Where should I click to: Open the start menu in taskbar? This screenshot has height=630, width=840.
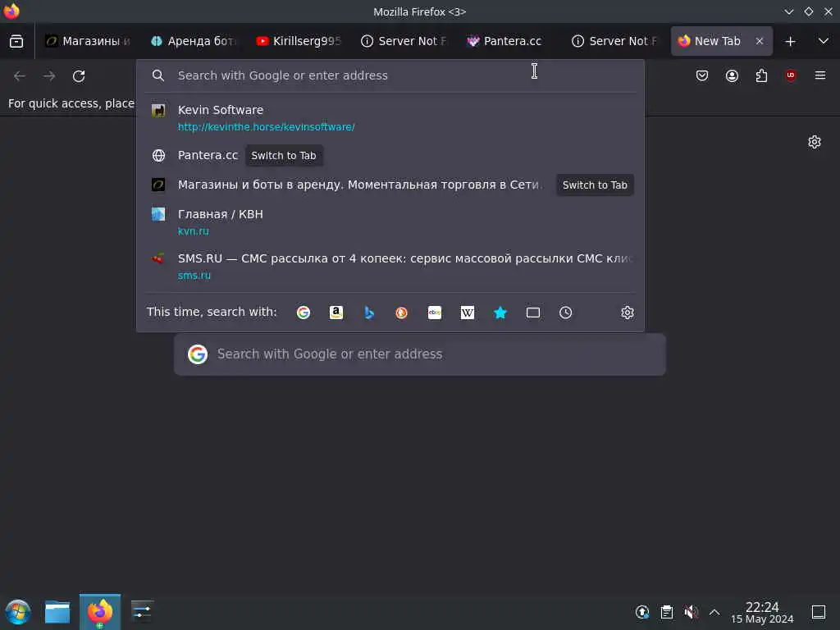pos(18,612)
